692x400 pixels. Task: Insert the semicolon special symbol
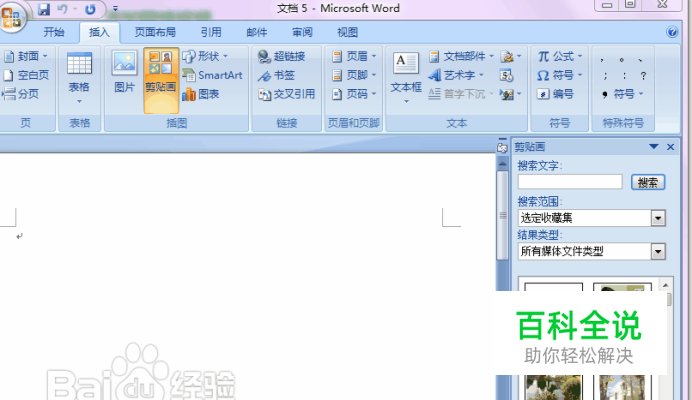pos(606,75)
